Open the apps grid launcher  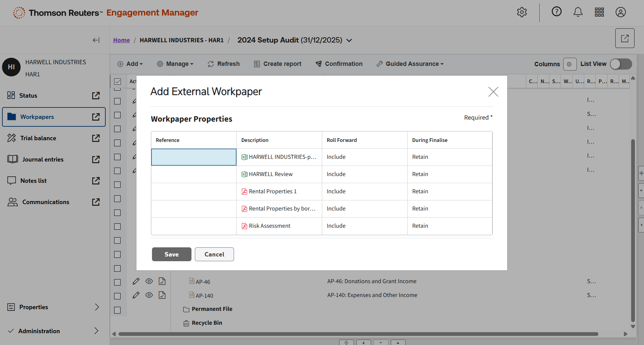tap(599, 12)
